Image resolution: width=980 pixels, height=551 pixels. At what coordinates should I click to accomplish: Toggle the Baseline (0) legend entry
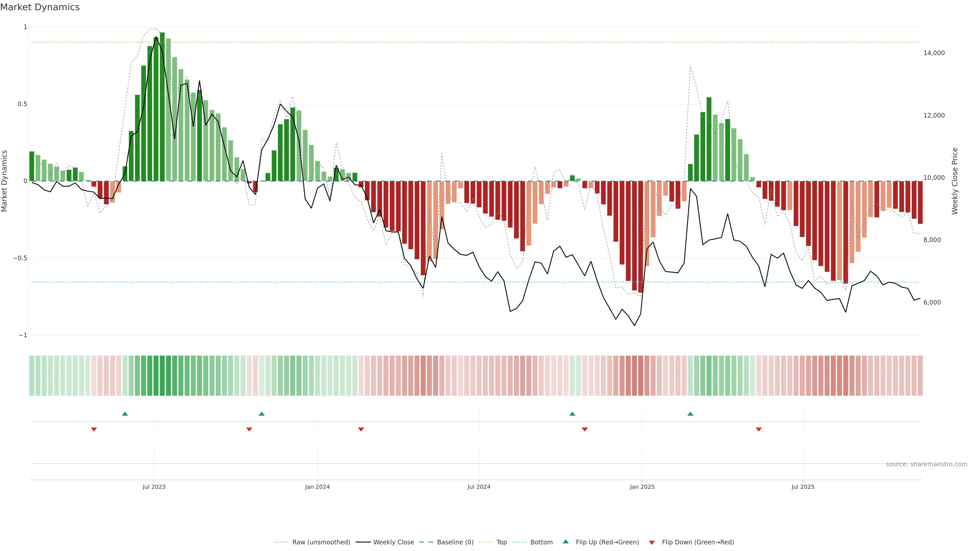[x=455, y=542]
